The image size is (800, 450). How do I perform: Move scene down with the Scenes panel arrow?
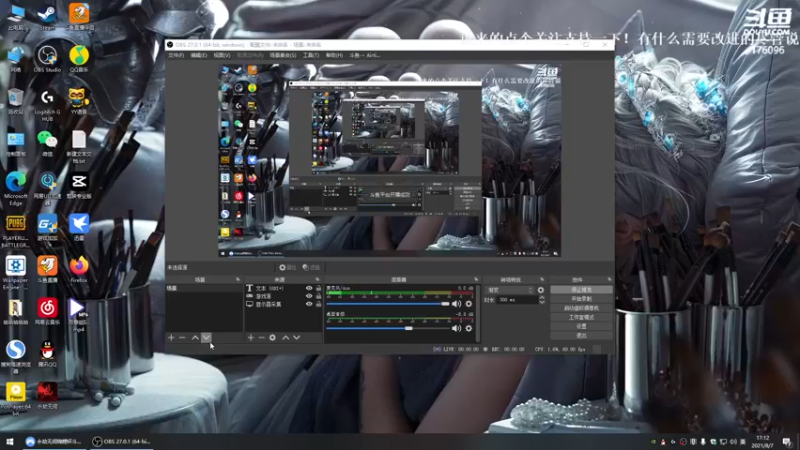pos(206,337)
